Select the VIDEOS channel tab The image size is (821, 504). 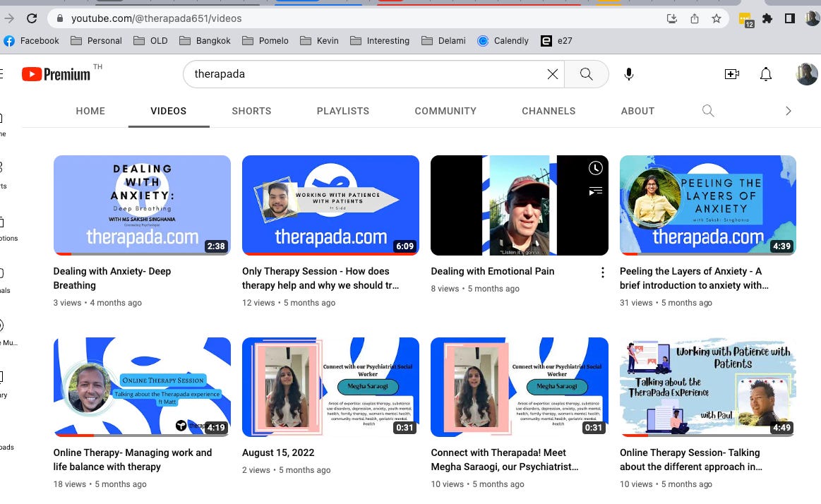point(169,111)
